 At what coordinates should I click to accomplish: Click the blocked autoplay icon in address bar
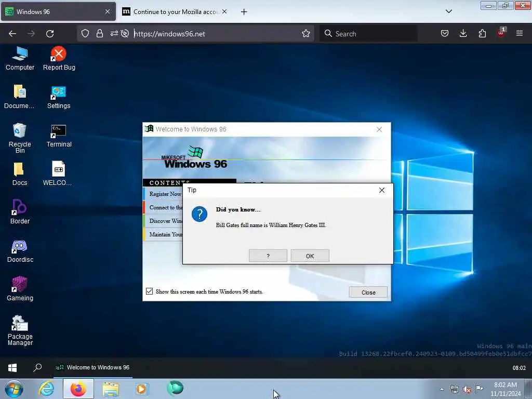pos(125,33)
